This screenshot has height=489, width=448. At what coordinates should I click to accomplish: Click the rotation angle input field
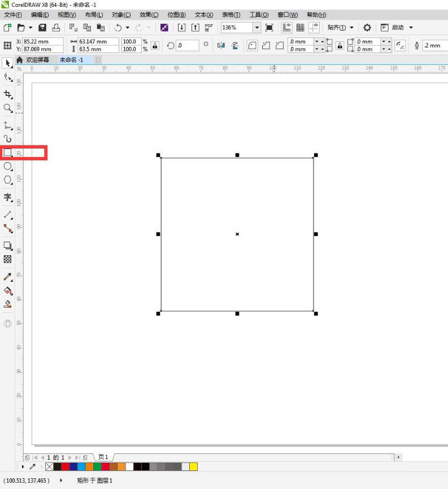click(x=187, y=46)
